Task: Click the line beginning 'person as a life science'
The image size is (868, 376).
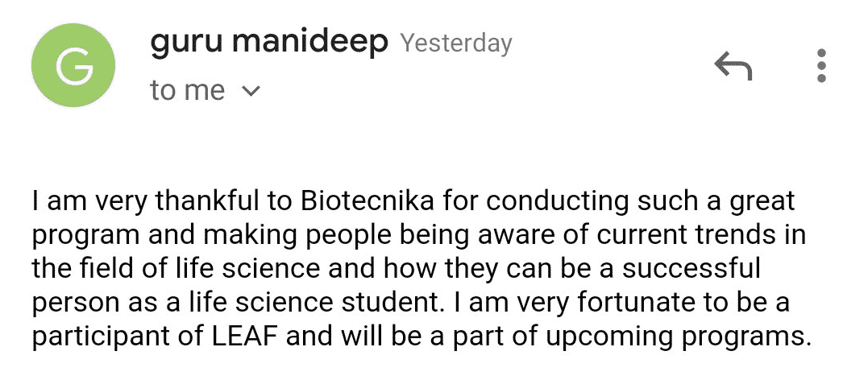Action: pos(411,303)
